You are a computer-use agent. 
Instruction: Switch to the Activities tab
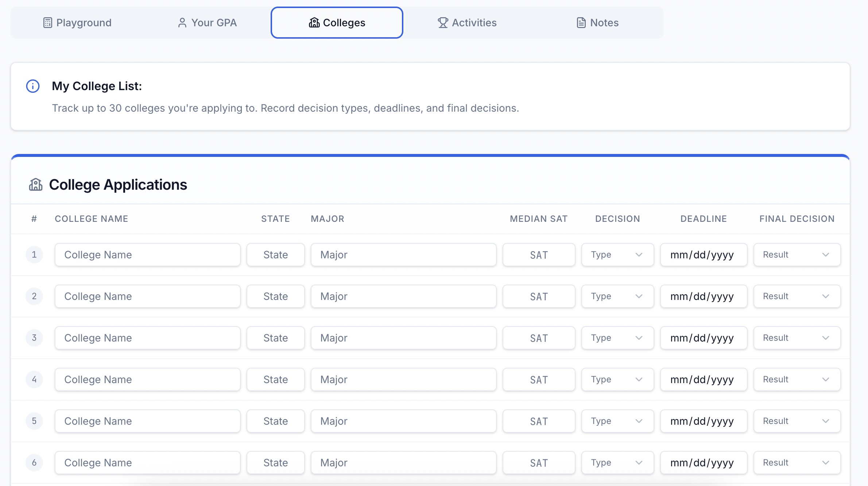click(x=467, y=23)
